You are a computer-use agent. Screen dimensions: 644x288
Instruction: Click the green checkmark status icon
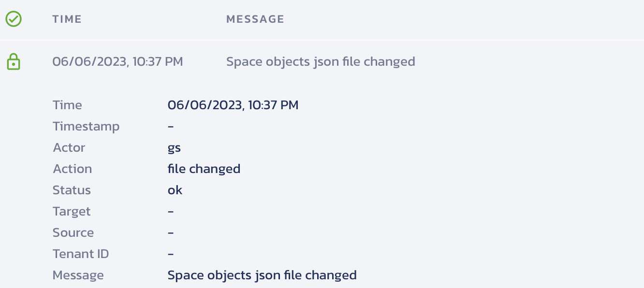14,19
